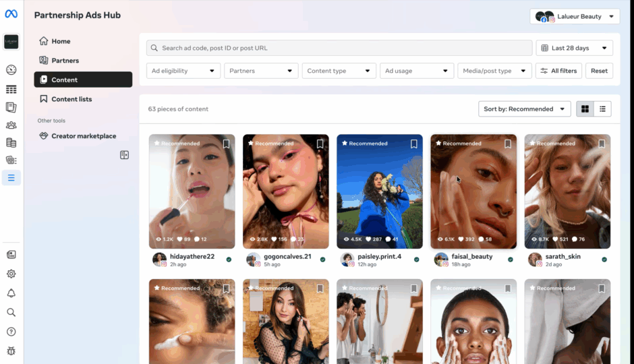Bookmark the hidayathere22 post
Screen dimensions: 634x364
(x=226, y=144)
